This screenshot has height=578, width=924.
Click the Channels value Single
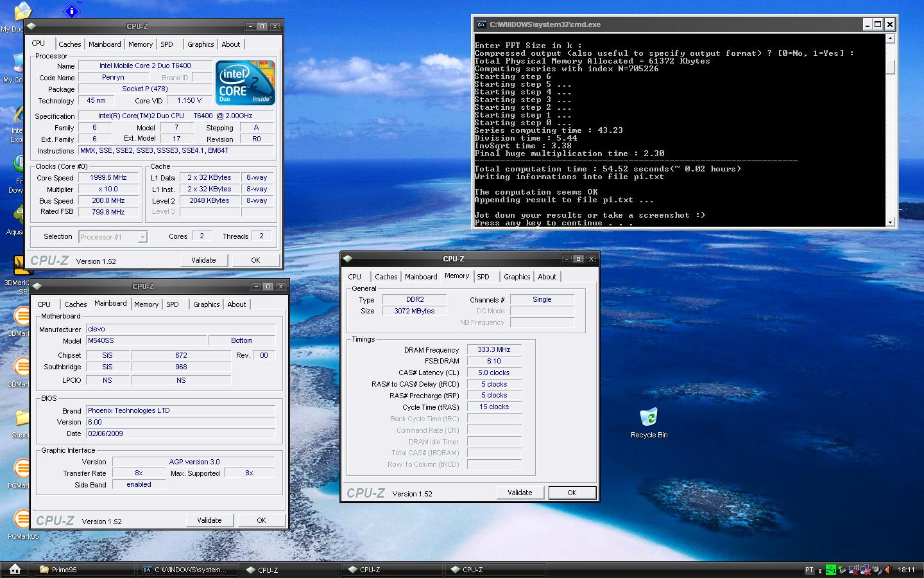pos(542,299)
